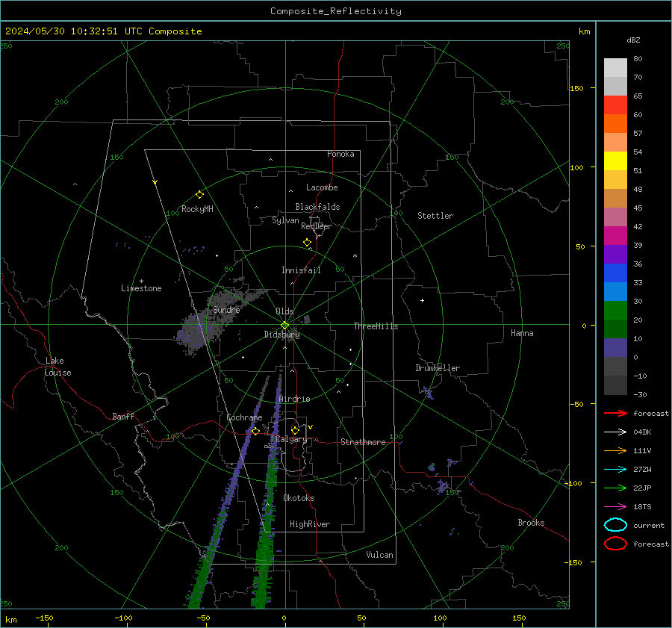The image size is (672, 628).
Task: Select the Drumheller label
Action: pos(438,368)
